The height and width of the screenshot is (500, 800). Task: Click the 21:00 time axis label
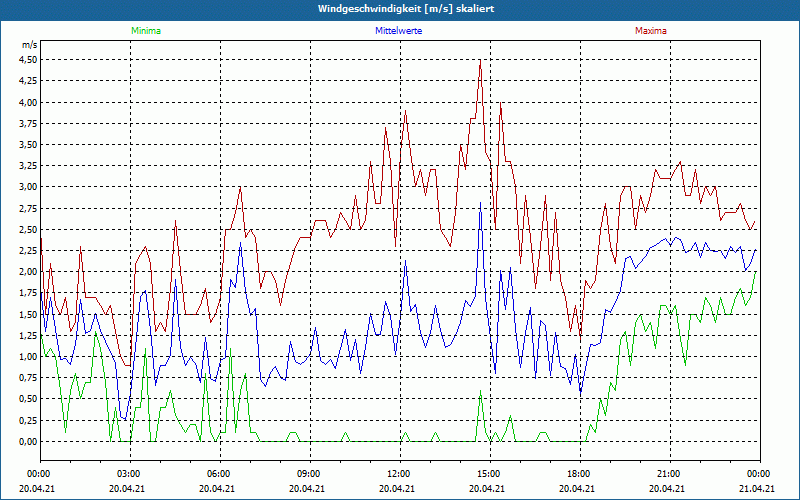(x=669, y=474)
